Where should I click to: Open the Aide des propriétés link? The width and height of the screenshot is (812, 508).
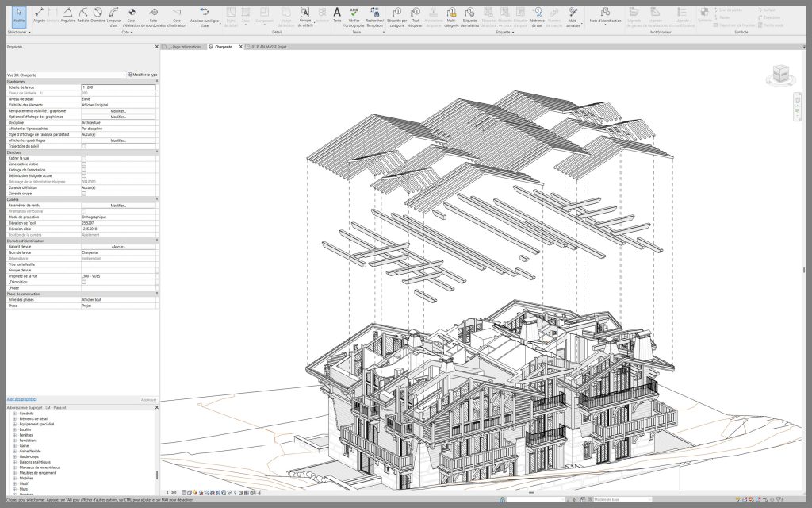(x=22, y=398)
